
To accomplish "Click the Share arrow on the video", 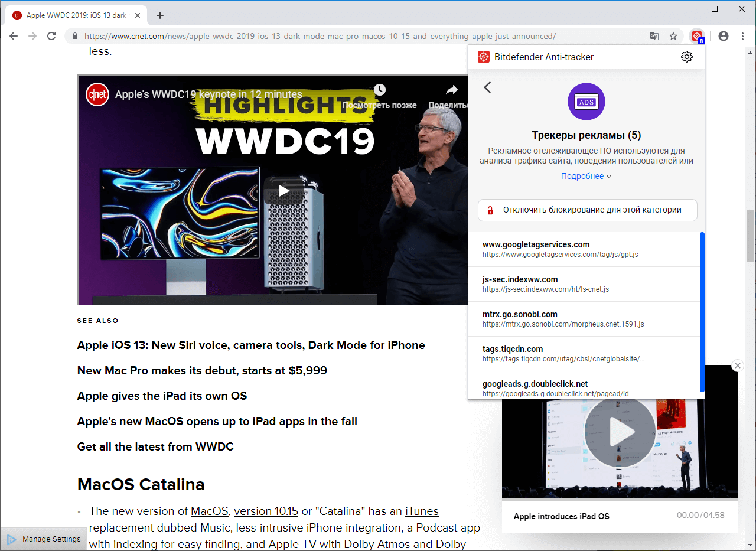I will click(x=452, y=90).
